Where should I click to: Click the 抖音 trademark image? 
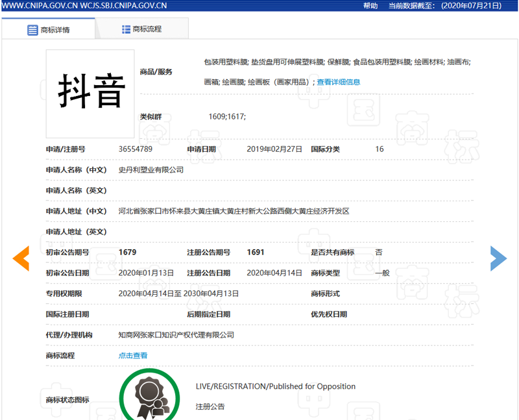click(90, 93)
